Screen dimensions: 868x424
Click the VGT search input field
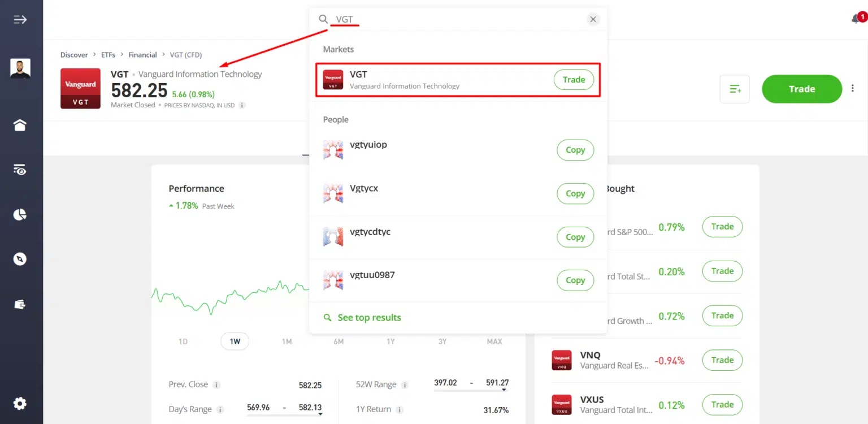452,19
